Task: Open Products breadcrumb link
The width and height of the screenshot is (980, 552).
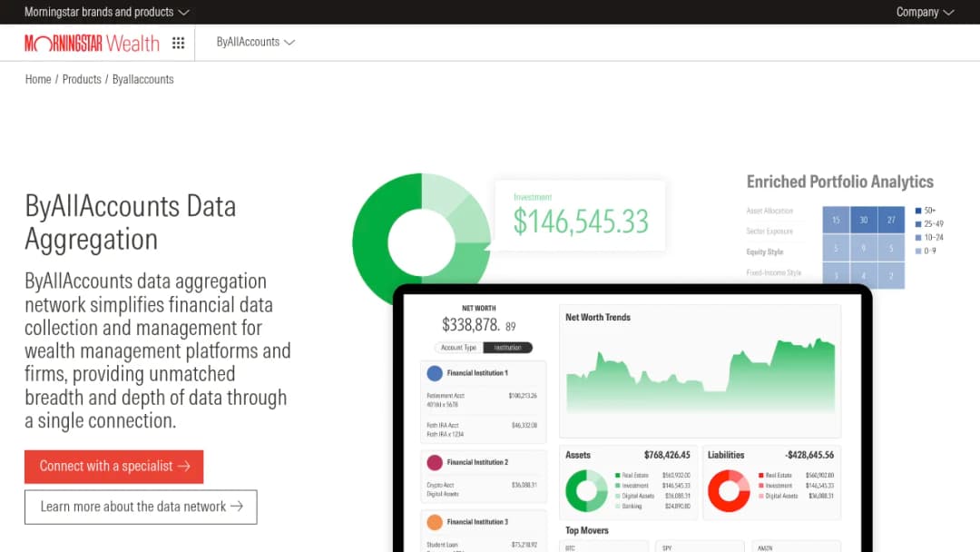Action: coord(82,79)
